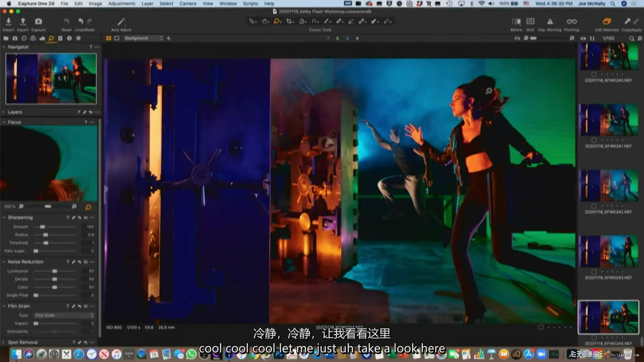This screenshot has width=644, height=362.
Task: Open Film Grain Type dropdown
Action: click(64, 315)
